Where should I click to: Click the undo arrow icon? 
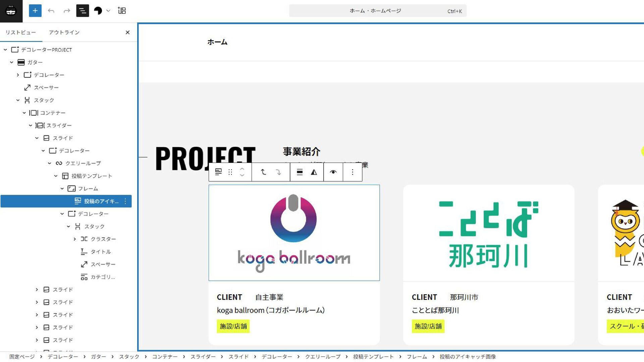point(51,11)
